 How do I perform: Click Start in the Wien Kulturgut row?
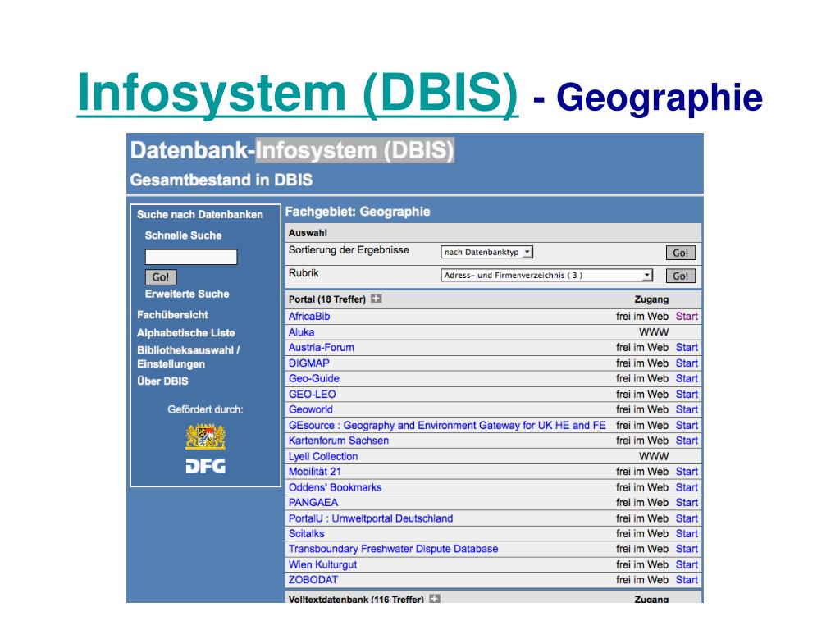tap(687, 564)
